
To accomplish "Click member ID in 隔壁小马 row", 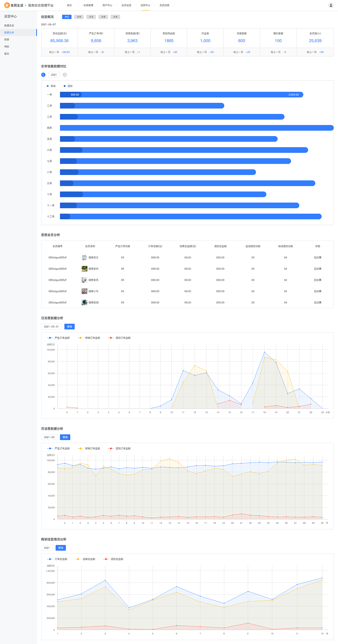I will coord(57,291).
